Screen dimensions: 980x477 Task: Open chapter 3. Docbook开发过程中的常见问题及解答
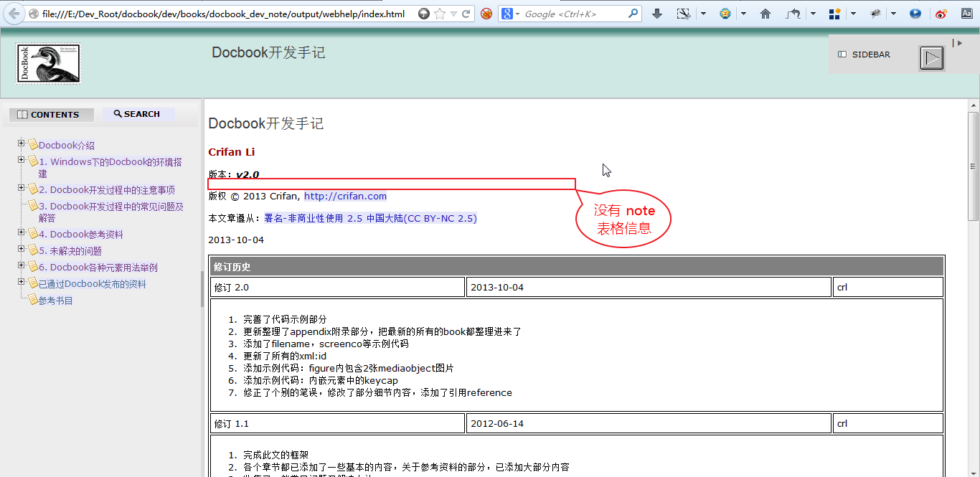tap(111, 212)
